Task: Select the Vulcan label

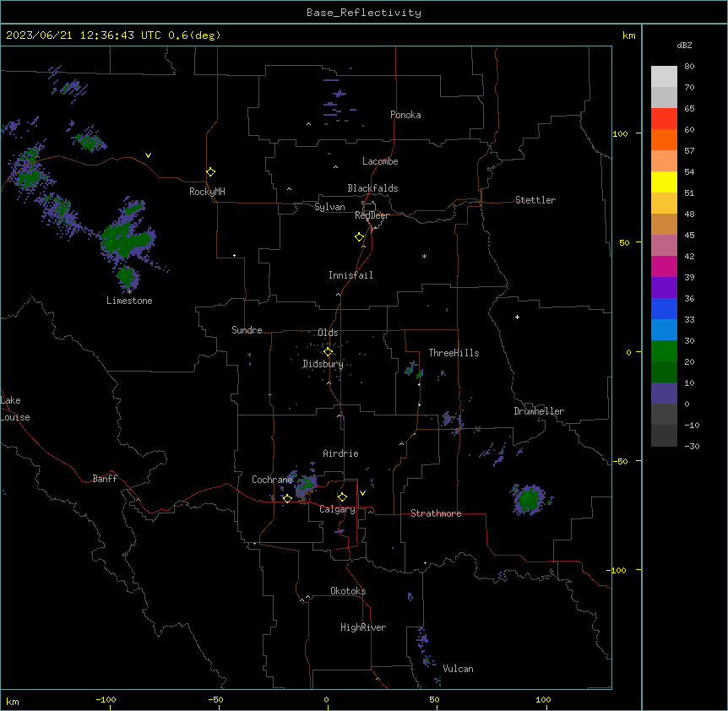Action: click(x=458, y=669)
